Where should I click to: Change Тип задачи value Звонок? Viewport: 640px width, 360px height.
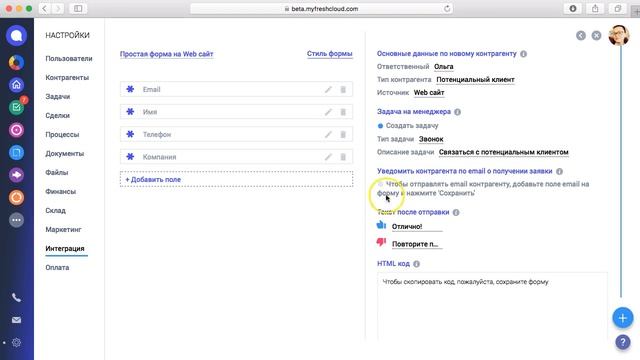(431, 139)
